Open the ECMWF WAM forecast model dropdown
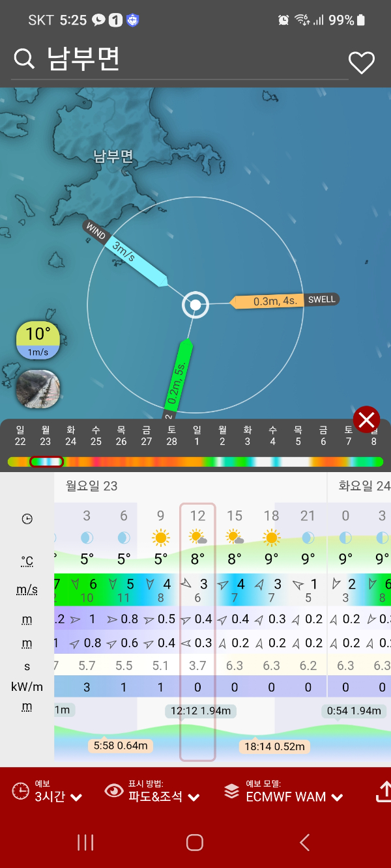 point(294,796)
